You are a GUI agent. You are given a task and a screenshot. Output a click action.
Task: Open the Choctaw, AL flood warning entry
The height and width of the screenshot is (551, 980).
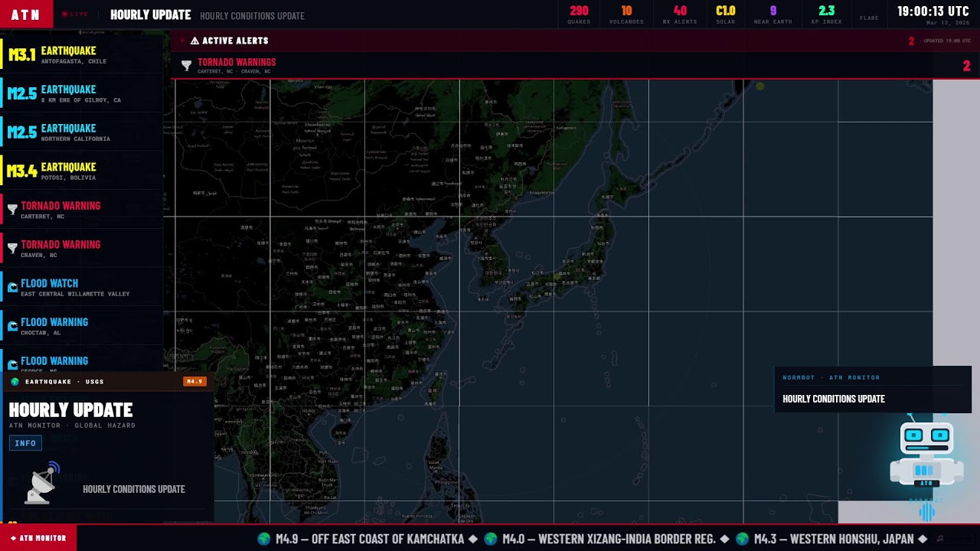click(82, 327)
